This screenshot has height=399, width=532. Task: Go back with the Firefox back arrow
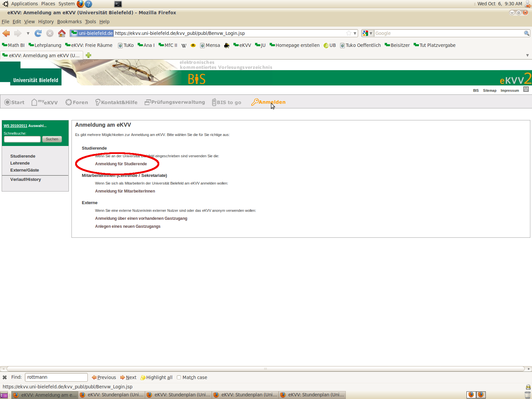[x=6, y=33]
